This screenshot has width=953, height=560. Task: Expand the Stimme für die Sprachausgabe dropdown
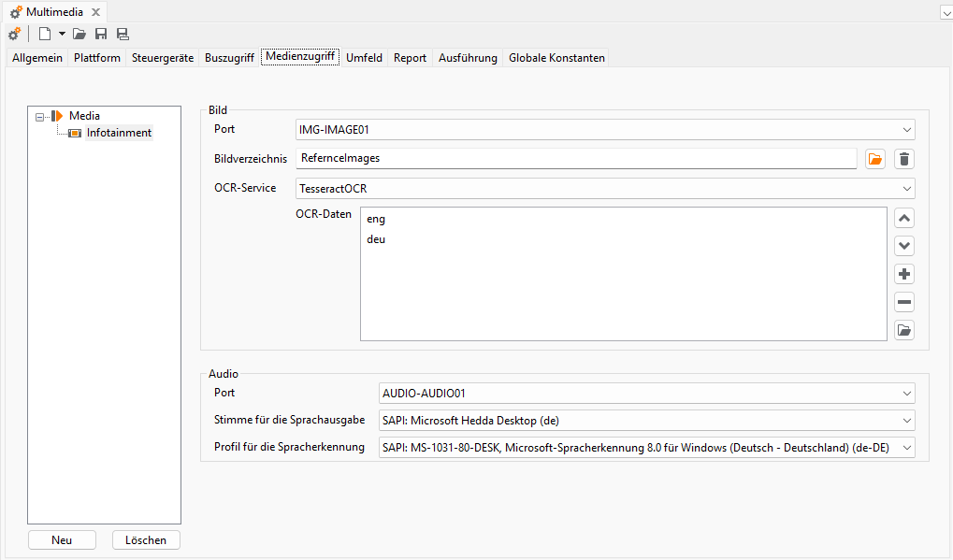pyautogui.click(x=646, y=421)
